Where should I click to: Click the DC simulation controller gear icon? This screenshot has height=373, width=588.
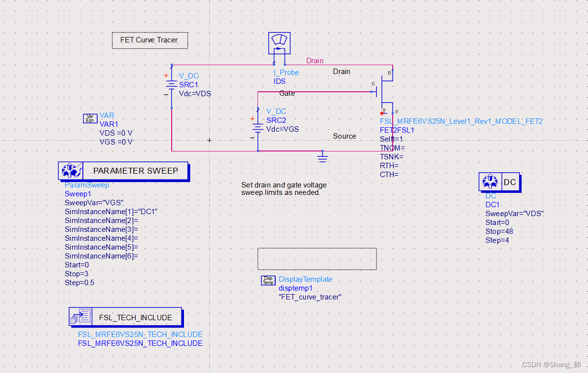(x=490, y=182)
